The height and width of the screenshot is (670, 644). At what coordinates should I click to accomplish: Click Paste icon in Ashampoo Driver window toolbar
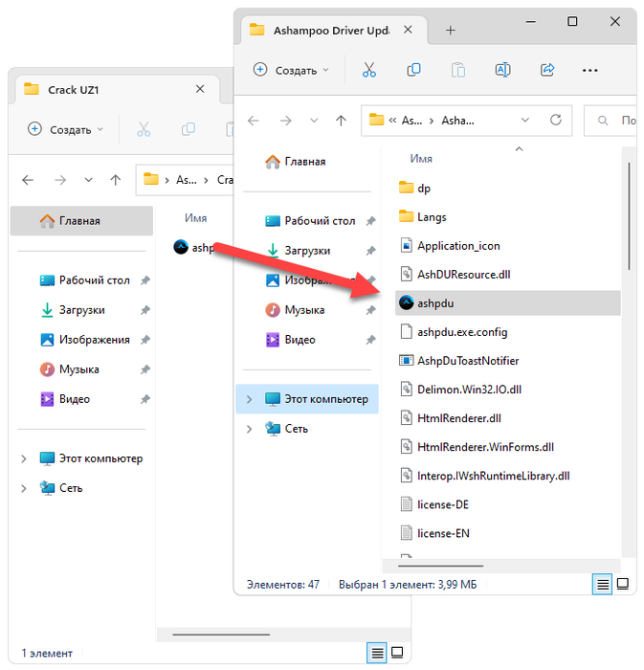457,70
